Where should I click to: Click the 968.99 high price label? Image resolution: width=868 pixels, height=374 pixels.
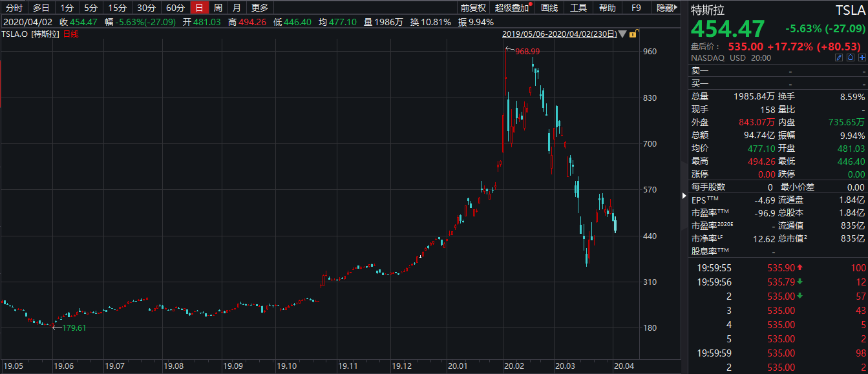click(527, 51)
